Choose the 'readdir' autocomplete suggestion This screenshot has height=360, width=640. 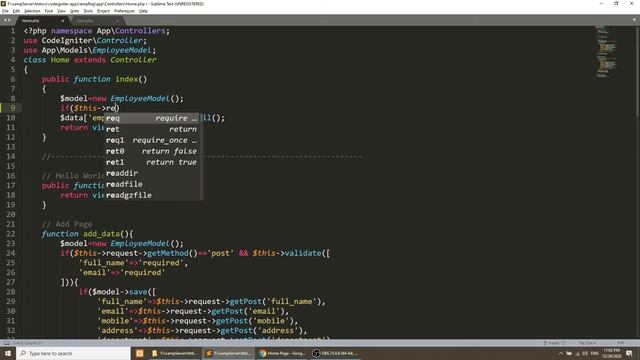click(x=151, y=173)
